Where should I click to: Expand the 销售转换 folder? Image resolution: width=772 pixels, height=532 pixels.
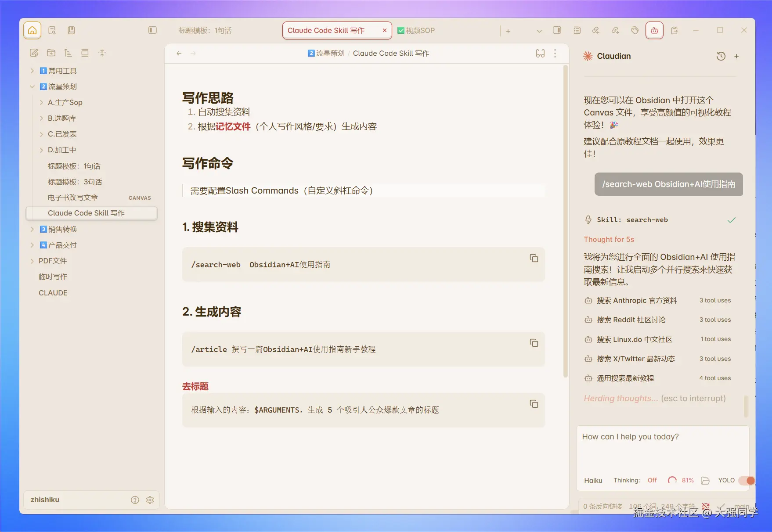(32, 229)
